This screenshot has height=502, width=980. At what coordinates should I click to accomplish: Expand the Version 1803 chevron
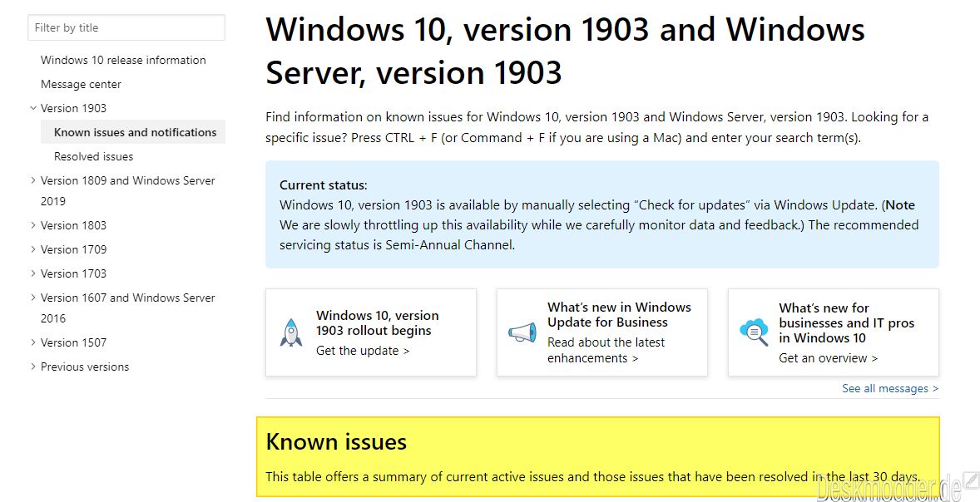tap(33, 225)
